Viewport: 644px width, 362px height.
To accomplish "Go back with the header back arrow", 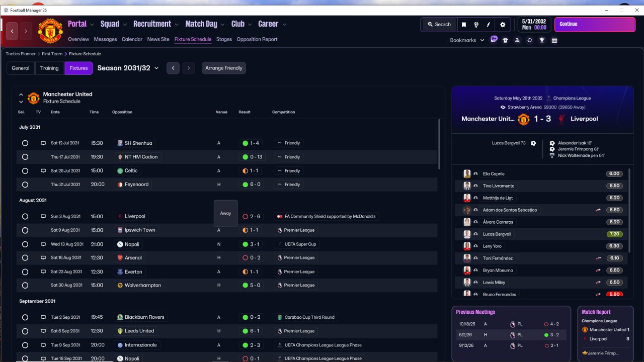I will tap(12, 31).
